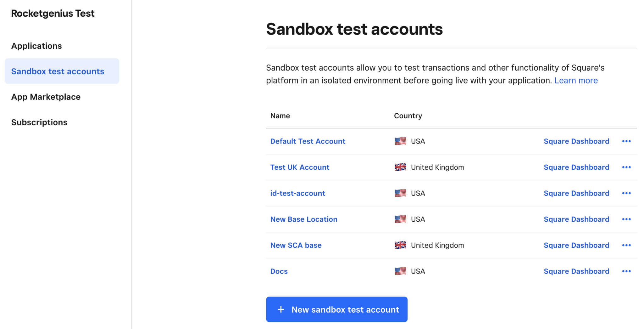Open the Docs sandbox account
The width and height of the screenshot is (644, 329).
click(279, 271)
